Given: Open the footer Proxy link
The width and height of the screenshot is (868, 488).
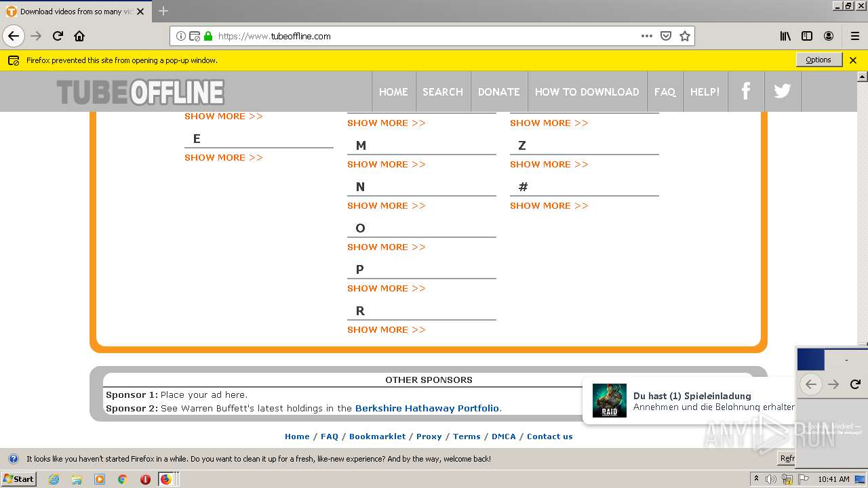Looking at the screenshot, I should (429, 436).
